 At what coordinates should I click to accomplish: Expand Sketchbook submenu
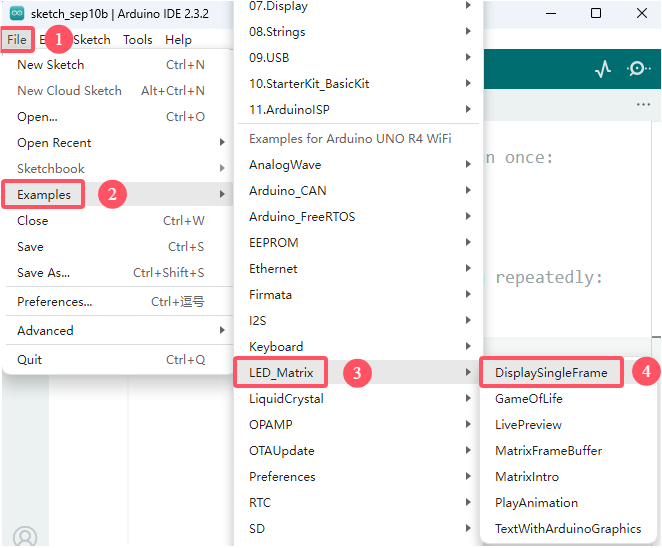pyautogui.click(x=118, y=169)
